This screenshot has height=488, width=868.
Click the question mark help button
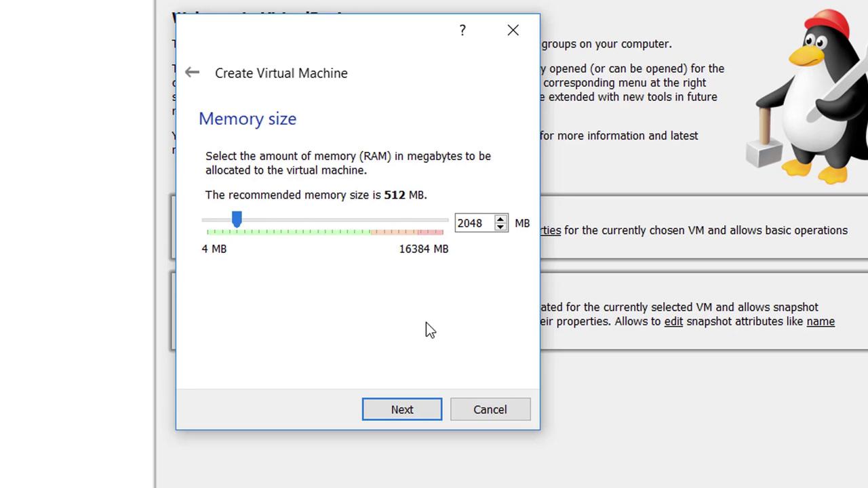[462, 30]
